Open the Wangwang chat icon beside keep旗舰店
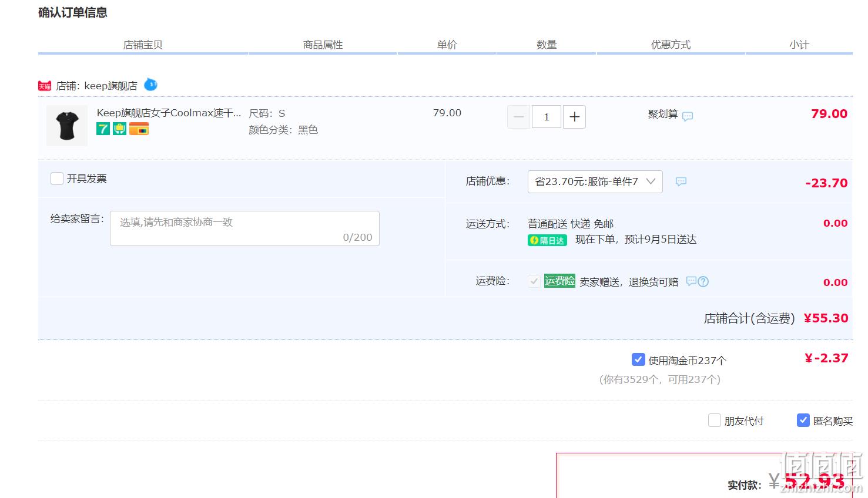868x498 pixels. (x=151, y=84)
